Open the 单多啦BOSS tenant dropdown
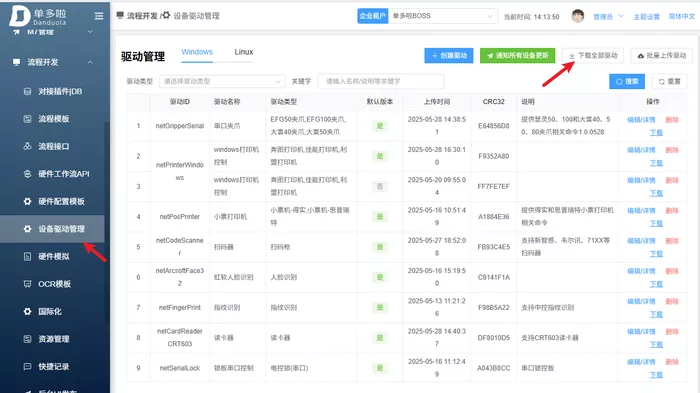Image resolution: width=700 pixels, height=393 pixels. (x=442, y=16)
